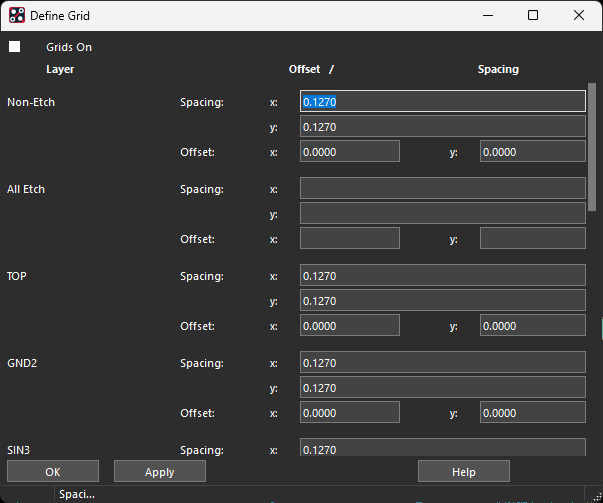
Task: Click the OK button
Action: click(53, 472)
